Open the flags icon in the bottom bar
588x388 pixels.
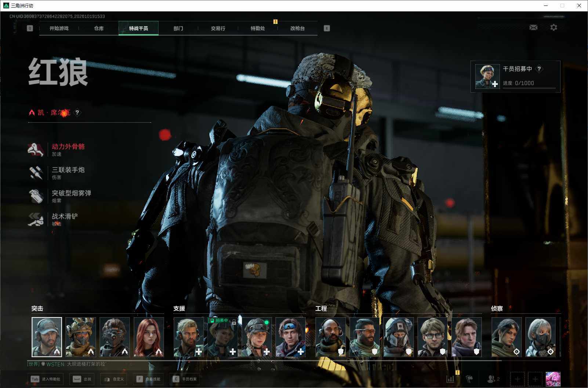click(x=469, y=379)
